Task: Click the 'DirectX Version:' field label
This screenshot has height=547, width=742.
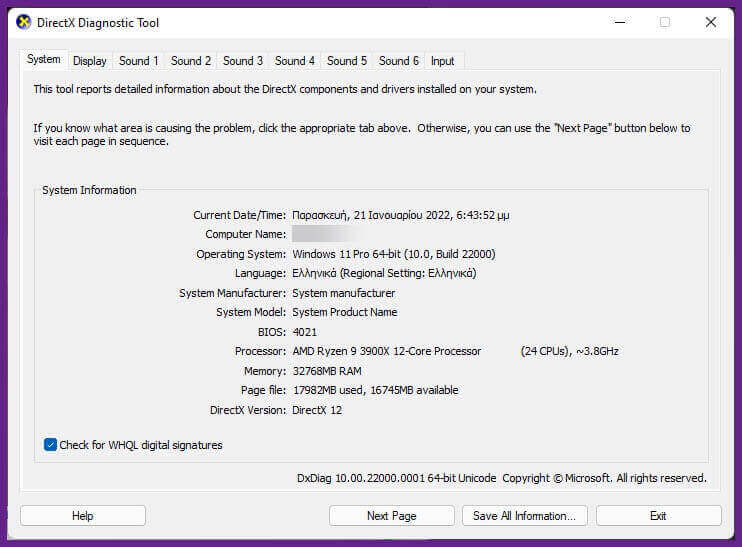Action: (x=248, y=410)
